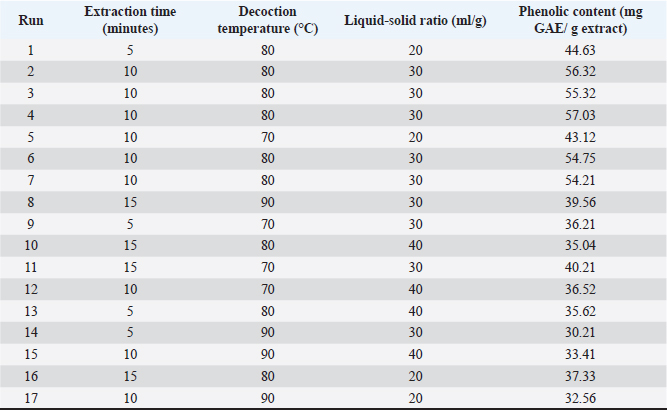This screenshot has width=667, height=410.
Task: Click run number 4 cell
Action: [30, 113]
